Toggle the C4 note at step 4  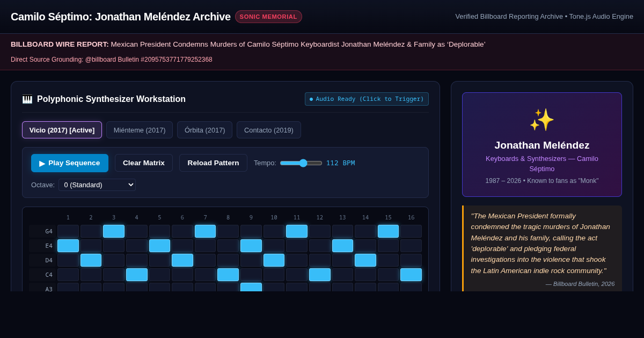(137, 275)
